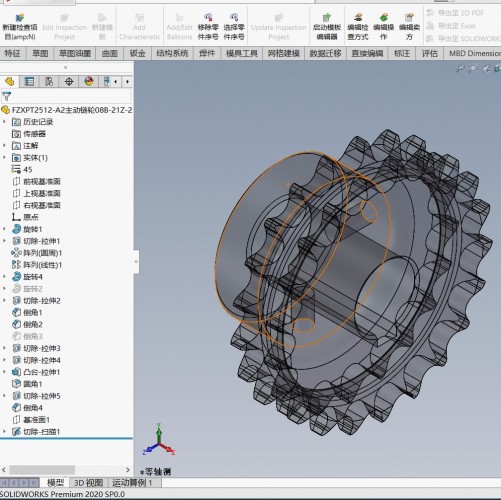Click the filter funnel icon in feature tree
This screenshot has width=501, height=500.
(x=6, y=97)
